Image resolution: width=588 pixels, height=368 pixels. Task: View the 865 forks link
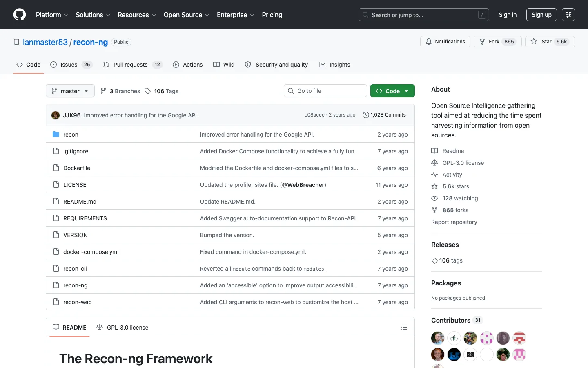coord(450,210)
